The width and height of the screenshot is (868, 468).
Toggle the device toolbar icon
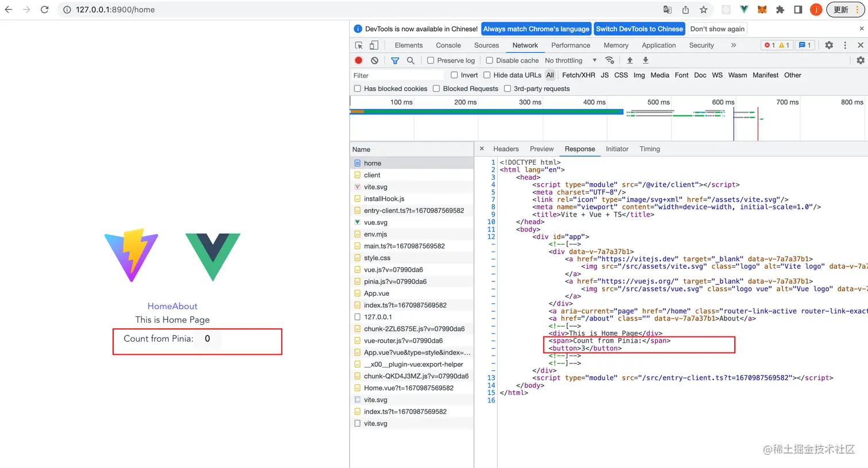(x=374, y=45)
